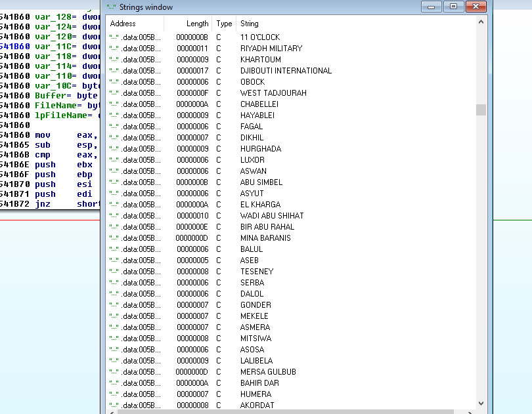
Task: Click the string icon beside the AKORDAT row
Action: (x=114, y=405)
